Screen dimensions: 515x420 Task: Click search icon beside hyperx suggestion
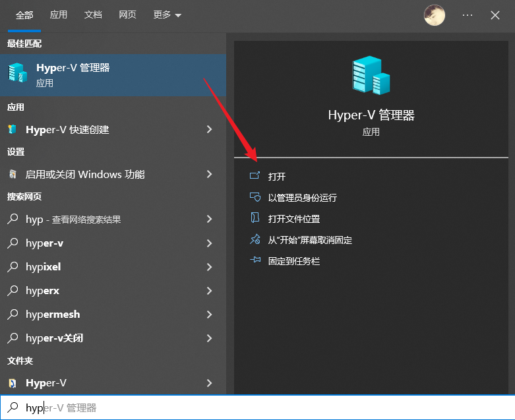13,290
